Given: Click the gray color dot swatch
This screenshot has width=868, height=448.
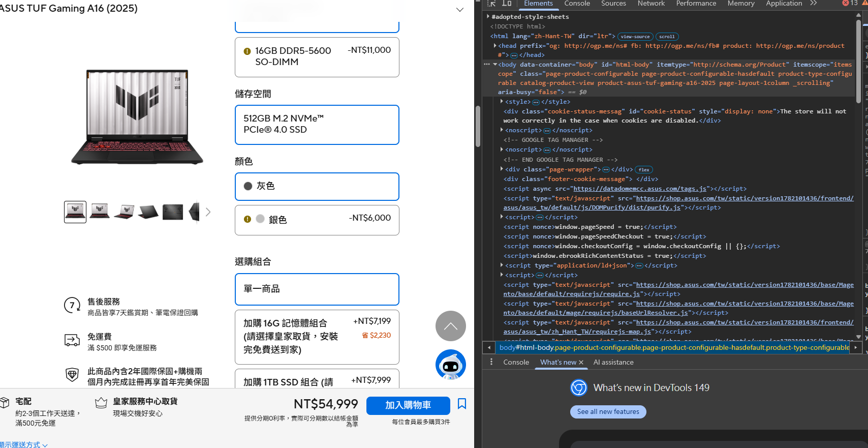Looking at the screenshot, I should 248,186.
